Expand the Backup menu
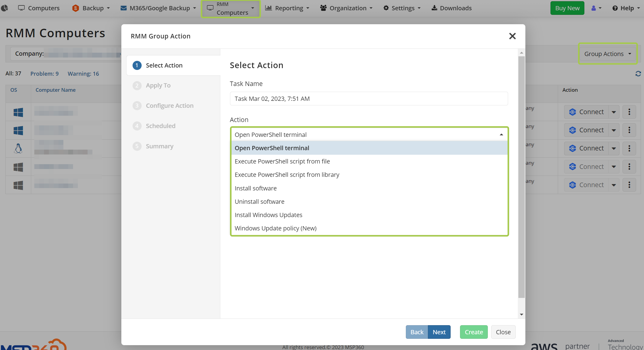644x350 pixels. [x=91, y=8]
